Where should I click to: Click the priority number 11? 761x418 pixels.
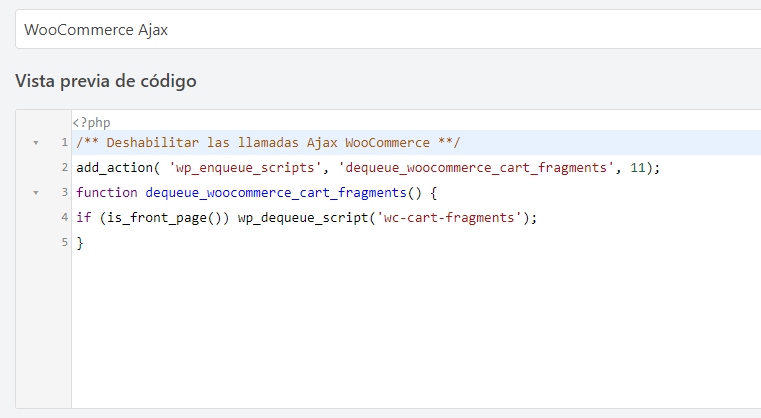click(x=638, y=168)
